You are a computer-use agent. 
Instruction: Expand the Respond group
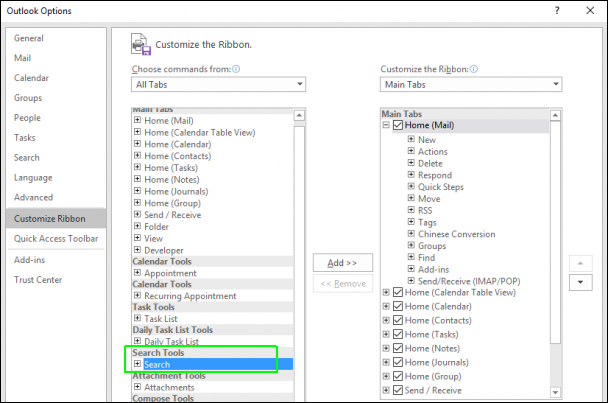[x=411, y=175]
